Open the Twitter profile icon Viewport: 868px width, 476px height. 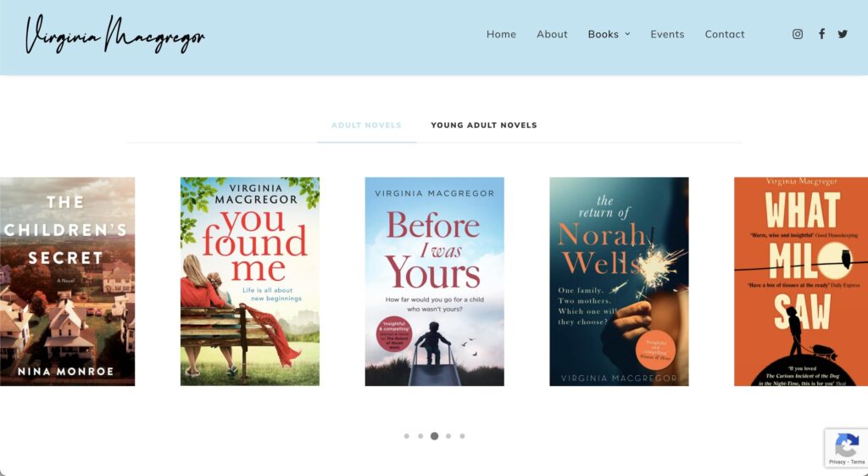[843, 34]
